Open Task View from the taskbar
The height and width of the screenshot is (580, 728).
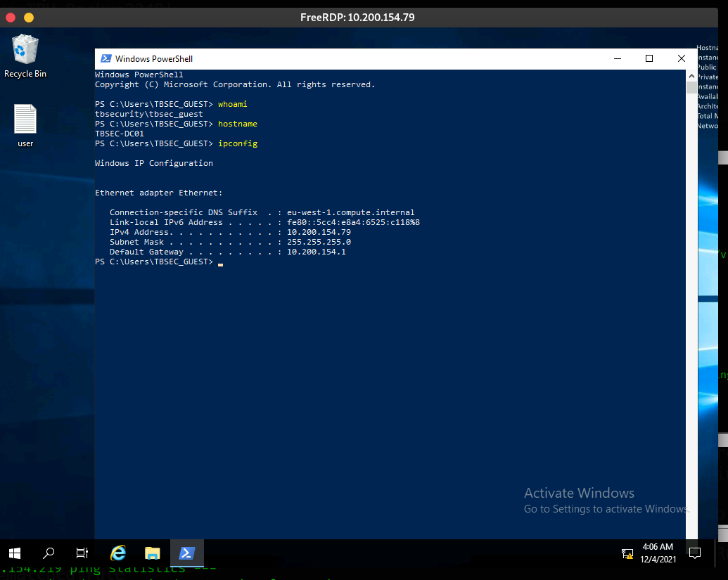coord(82,553)
